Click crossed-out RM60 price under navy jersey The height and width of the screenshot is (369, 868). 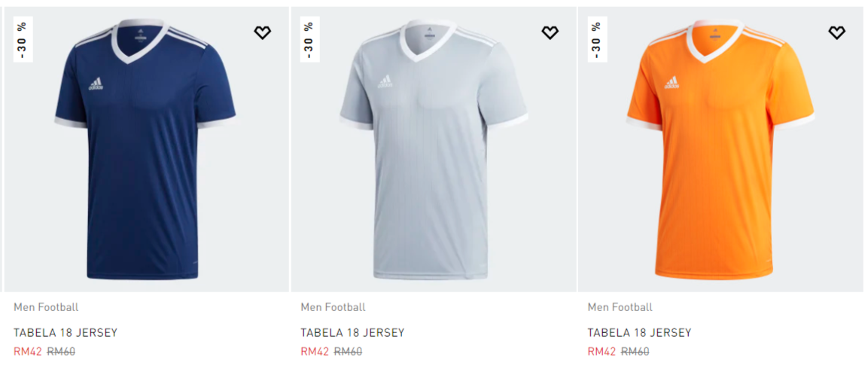[62, 351]
